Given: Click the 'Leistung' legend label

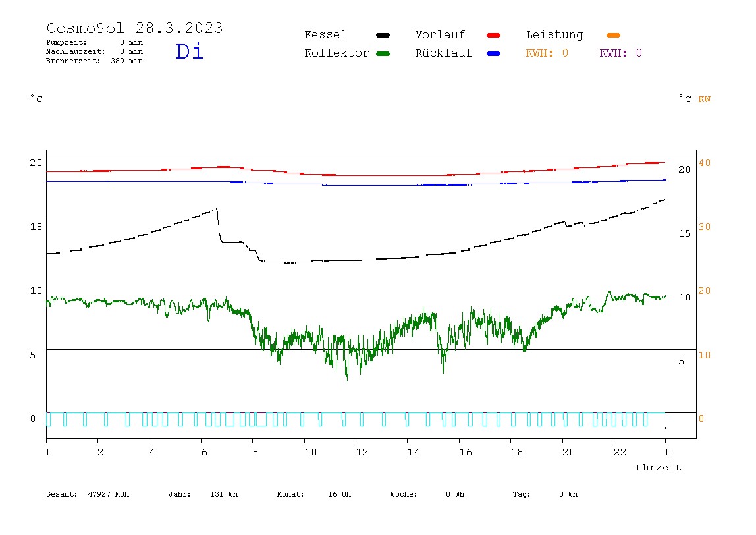Looking at the screenshot, I should 554,35.
